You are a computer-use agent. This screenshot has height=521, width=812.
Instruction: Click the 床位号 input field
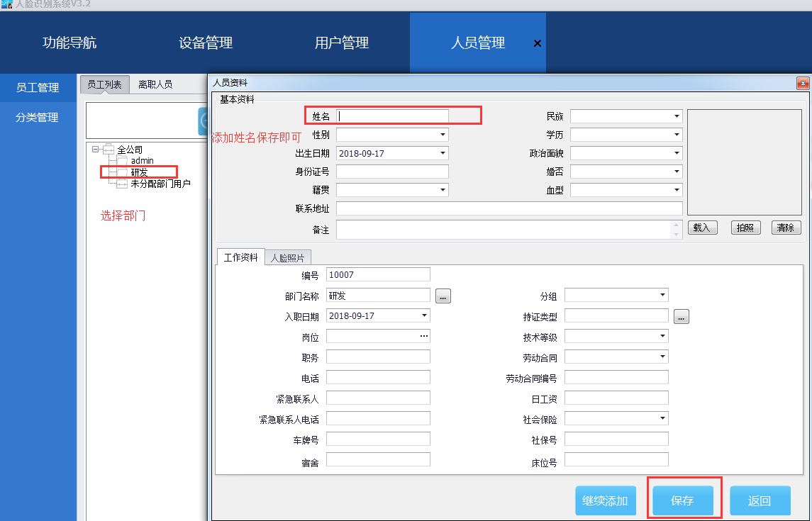click(x=616, y=459)
